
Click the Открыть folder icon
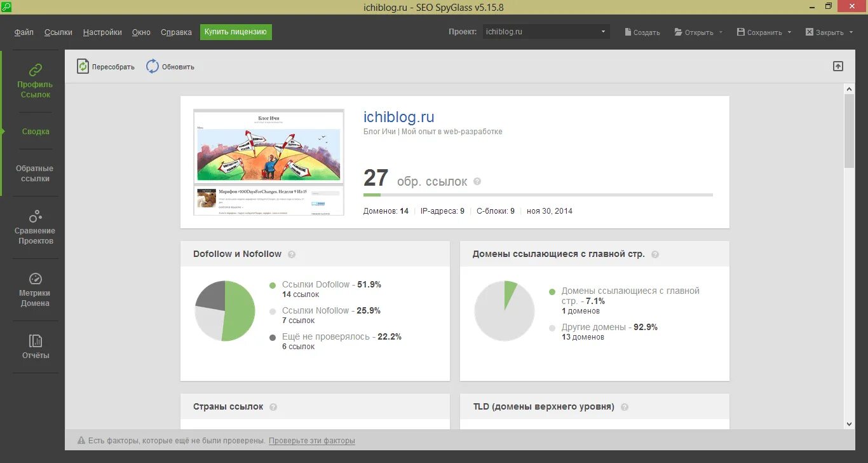point(678,32)
